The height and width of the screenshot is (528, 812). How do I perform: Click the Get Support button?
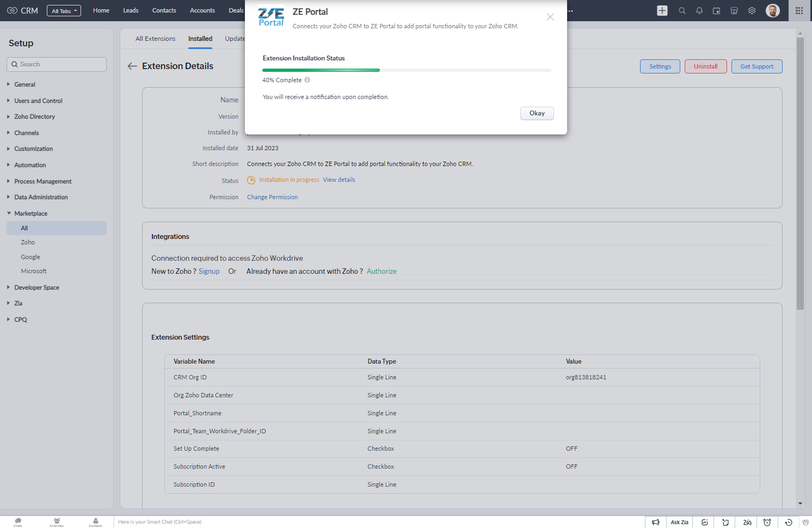(757, 66)
